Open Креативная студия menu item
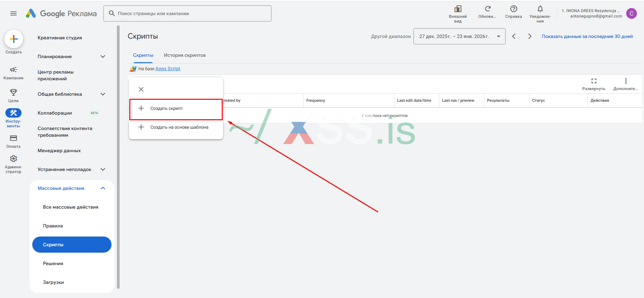 pyautogui.click(x=60, y=38)
